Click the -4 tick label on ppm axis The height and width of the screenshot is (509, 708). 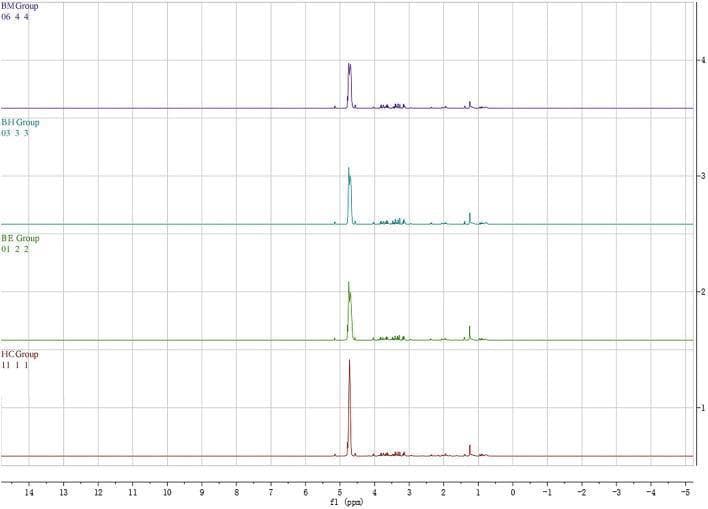[x=650, y=492]
